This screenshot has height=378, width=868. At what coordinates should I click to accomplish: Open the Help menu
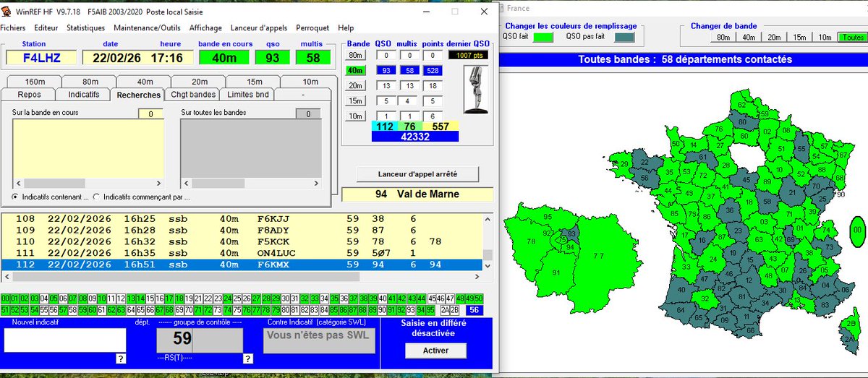346,27
